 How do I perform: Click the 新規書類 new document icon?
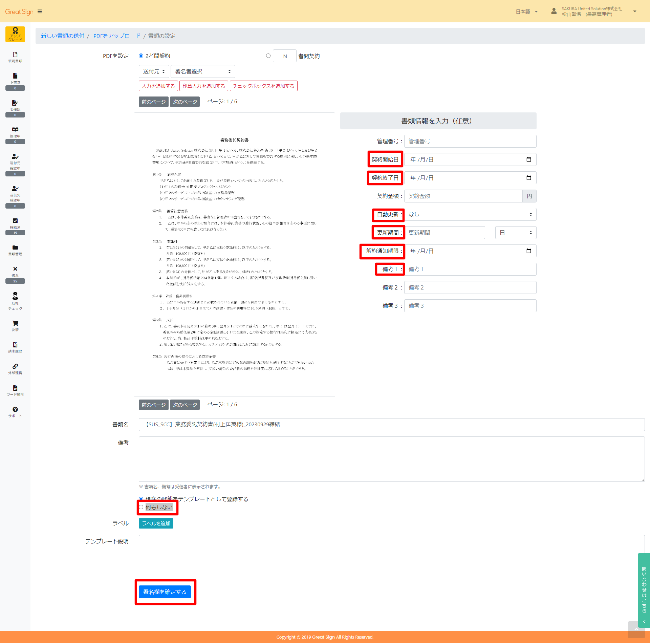(15, 57)
